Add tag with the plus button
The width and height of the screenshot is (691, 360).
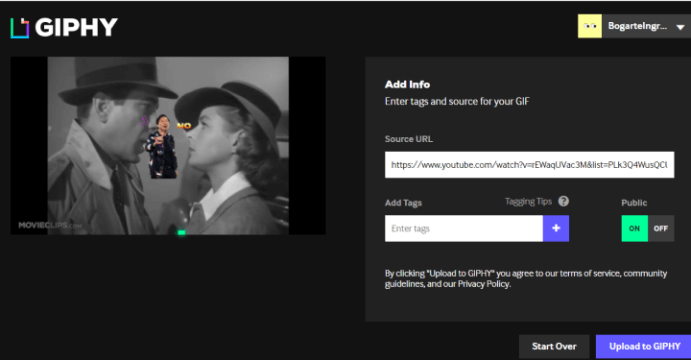(x=556, y=228)
